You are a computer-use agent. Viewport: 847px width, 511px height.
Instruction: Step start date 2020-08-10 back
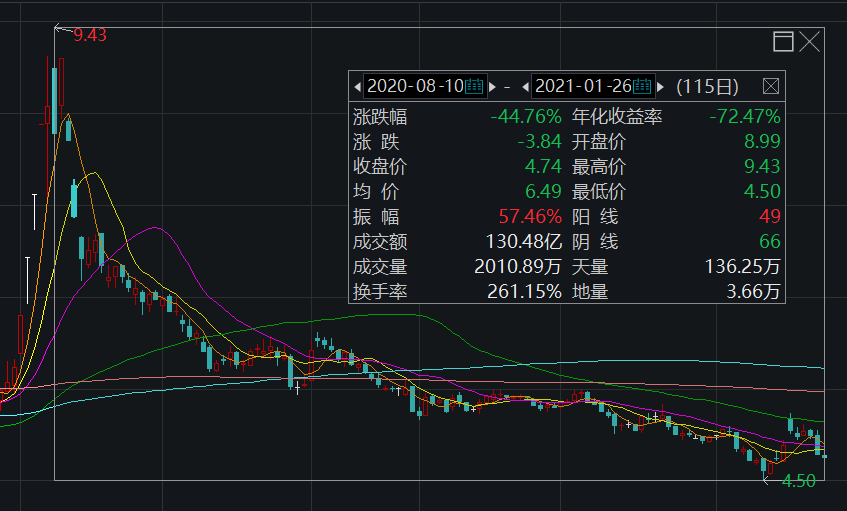(358, 86)
